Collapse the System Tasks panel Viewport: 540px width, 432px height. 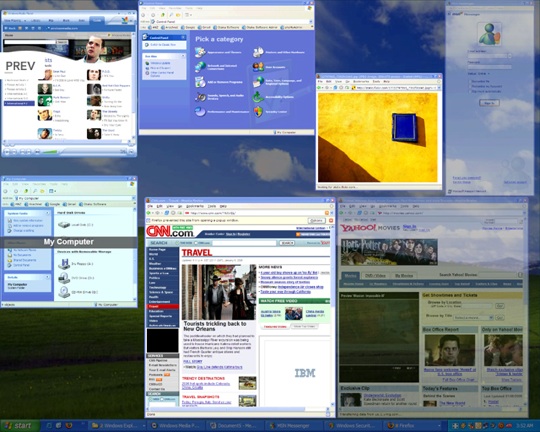[48, 213]
